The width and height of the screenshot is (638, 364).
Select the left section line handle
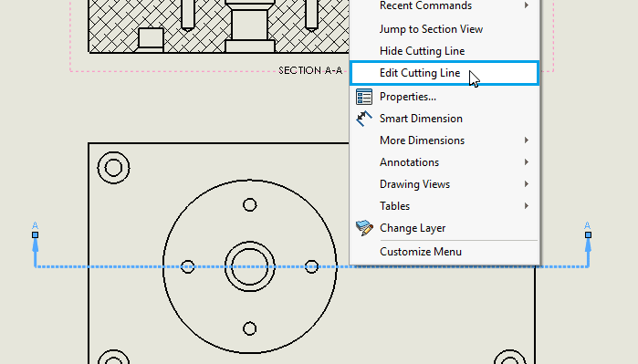(x=36, y=235)
